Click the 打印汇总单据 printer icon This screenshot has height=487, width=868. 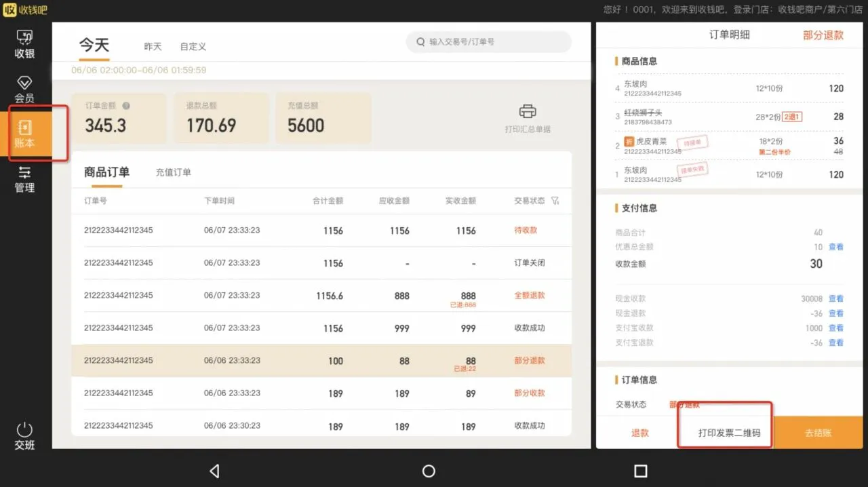point(528,112)
